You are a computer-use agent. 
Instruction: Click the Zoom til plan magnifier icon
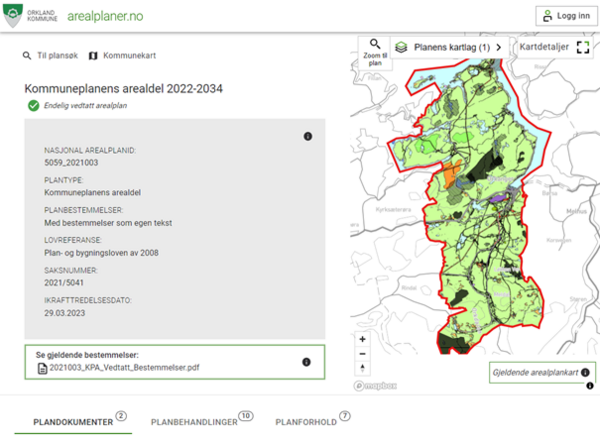click(374, 45)
